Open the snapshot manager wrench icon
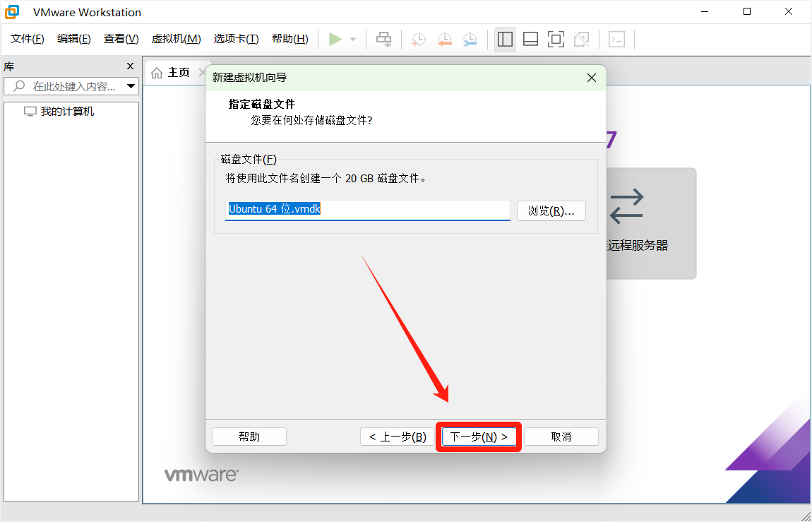 click(470, 40)
